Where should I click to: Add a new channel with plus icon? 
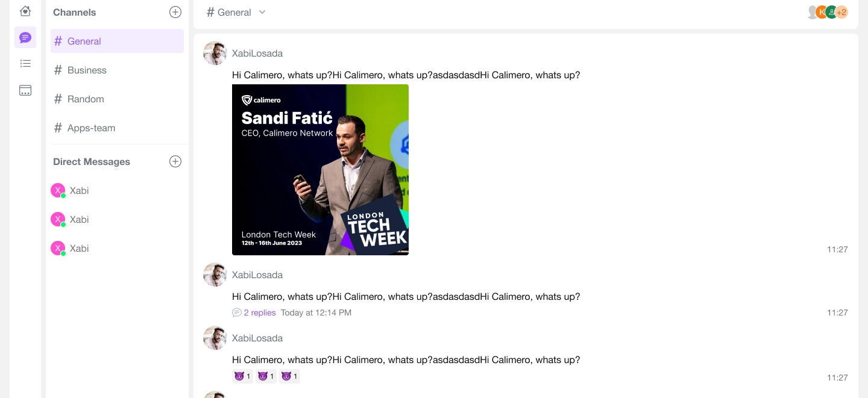coord(175,12)
